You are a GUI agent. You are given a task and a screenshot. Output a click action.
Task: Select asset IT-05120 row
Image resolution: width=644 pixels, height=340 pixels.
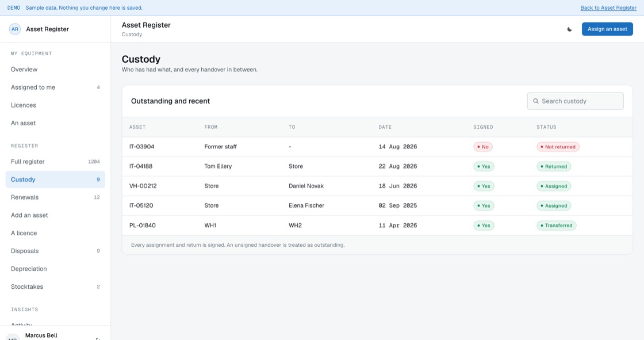coord(377,205)
